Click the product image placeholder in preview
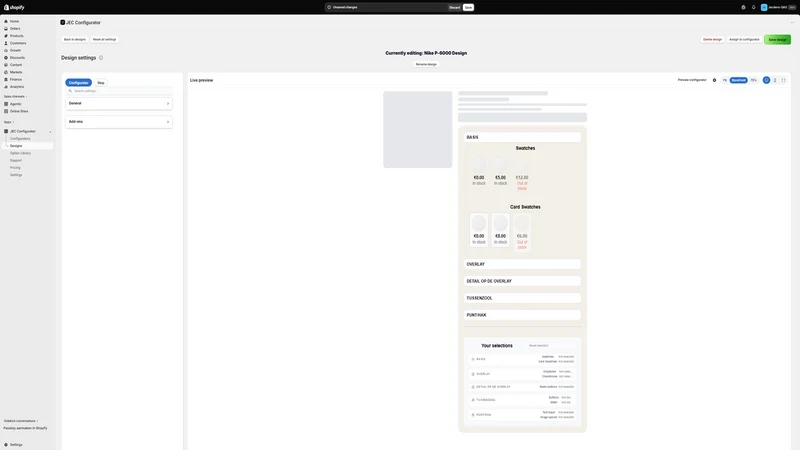The height and width of the screenshot is (450, 800). point(418,130)
